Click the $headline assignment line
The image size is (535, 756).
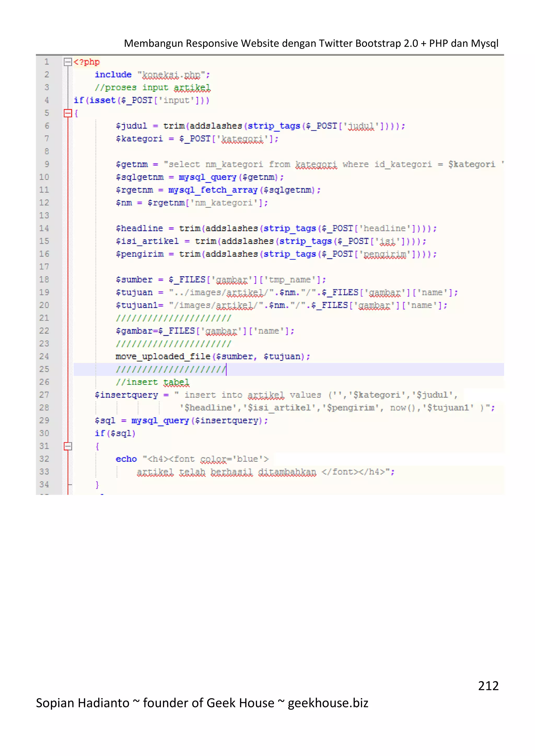(x=276, y=228)
